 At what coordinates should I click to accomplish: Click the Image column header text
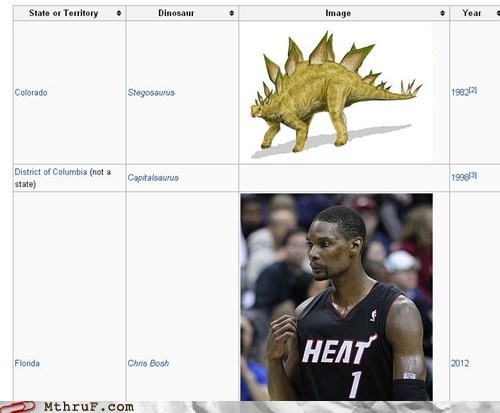tap(338, 13)
